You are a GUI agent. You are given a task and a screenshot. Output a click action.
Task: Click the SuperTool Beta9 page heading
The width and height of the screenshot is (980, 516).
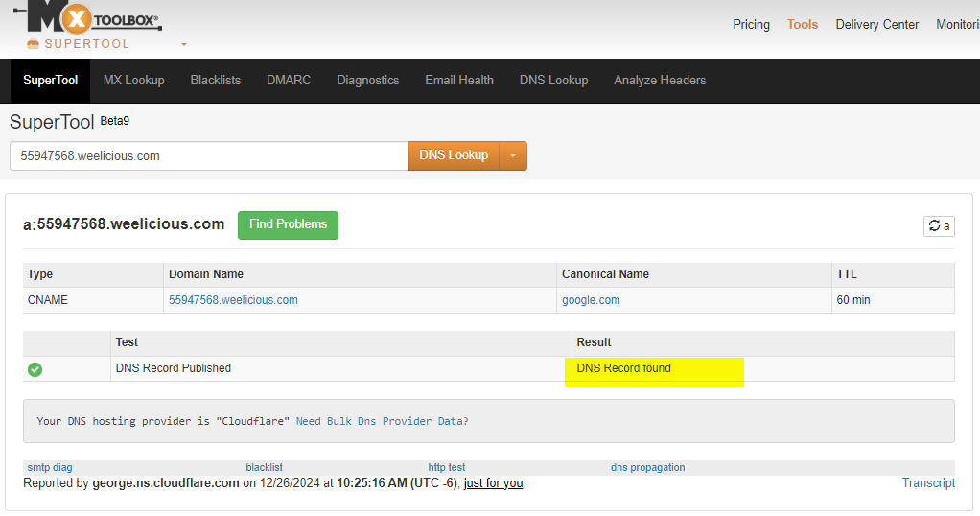pos(69,122)
